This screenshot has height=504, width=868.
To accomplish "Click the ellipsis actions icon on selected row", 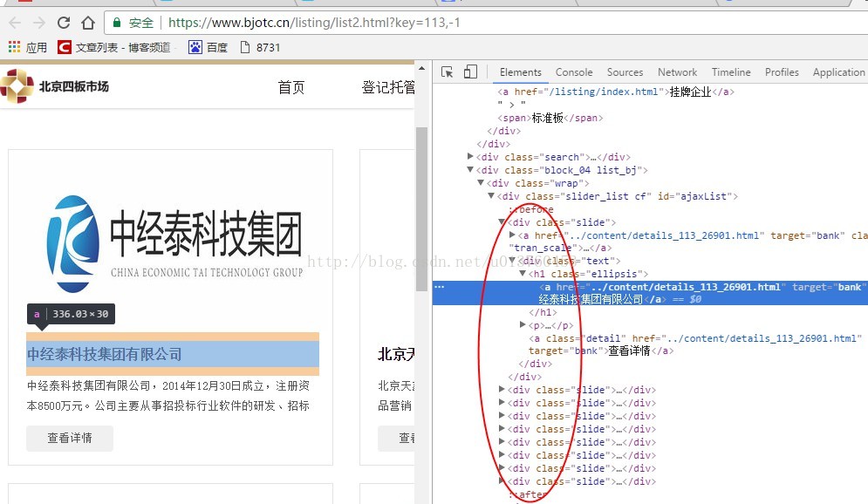I will (x=440, y=287).
